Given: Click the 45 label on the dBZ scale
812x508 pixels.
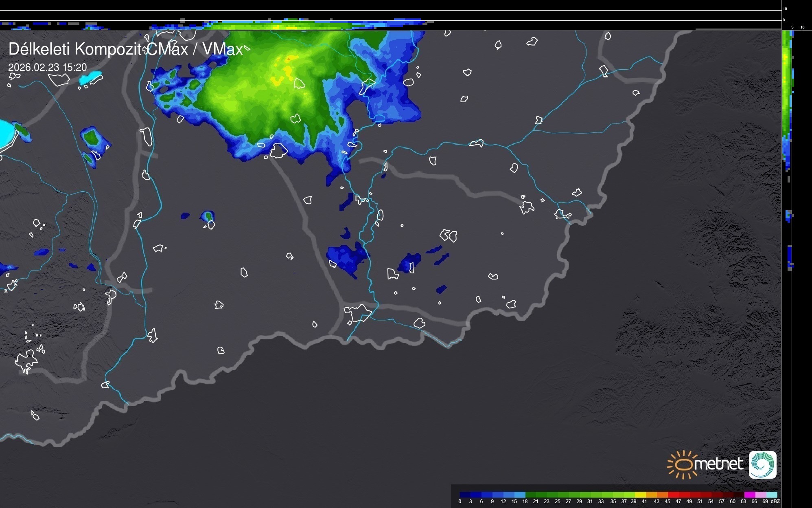Looking at the screenshot, I should 667,501.
